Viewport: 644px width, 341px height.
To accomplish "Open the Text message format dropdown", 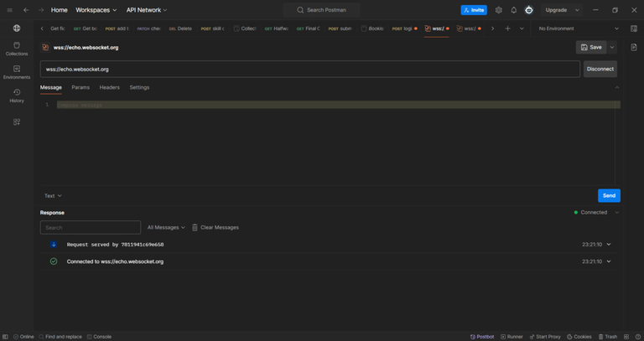I will click(x=53, y=196).
